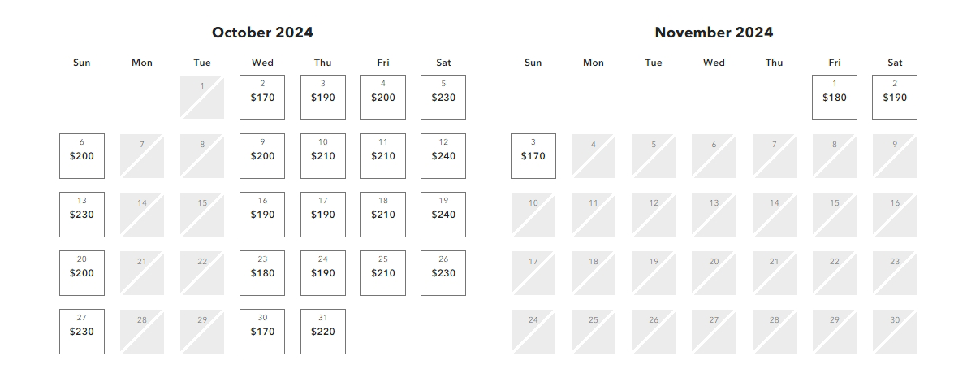Select October 31 for $220
Screen dimensions: 980x378
click(322, 332)
